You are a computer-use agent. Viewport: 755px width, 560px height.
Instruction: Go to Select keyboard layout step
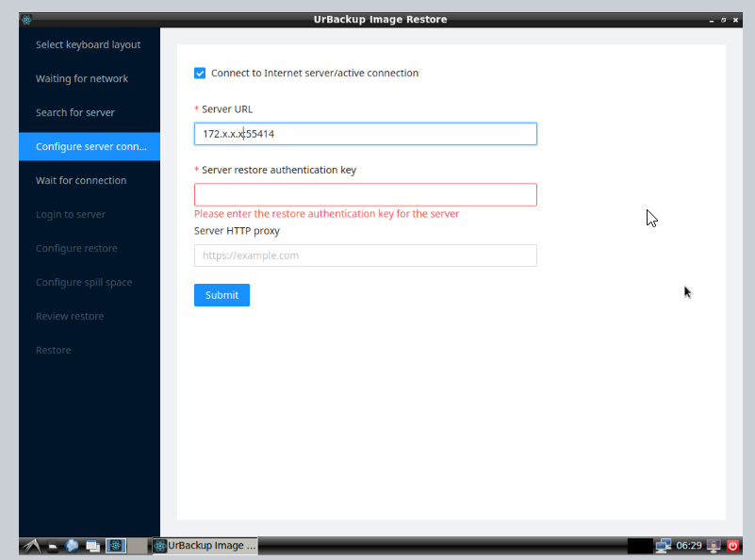[88, 44]
